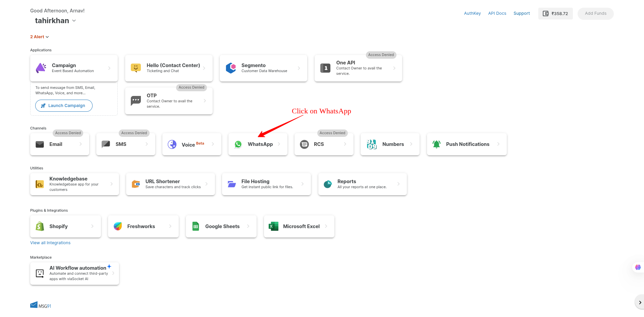The image size is (644, 317).
Task: Click the rocket icon in Launch Campaign
Action: [43, 106]
